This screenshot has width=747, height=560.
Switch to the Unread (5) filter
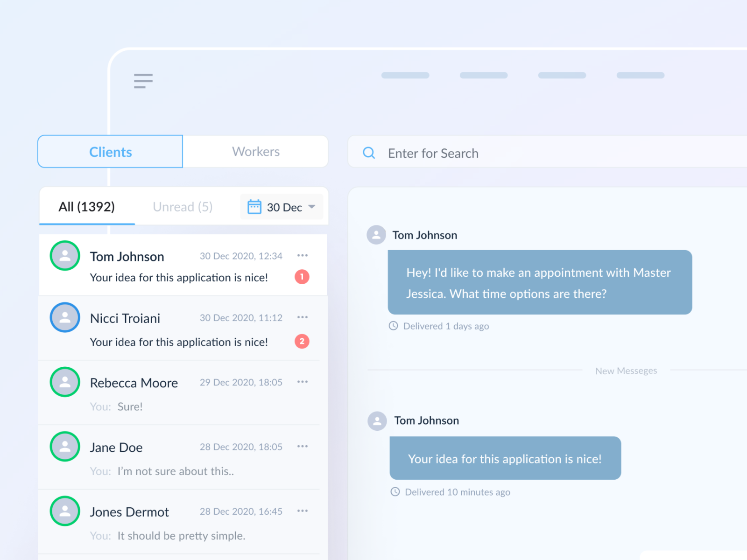[182, 207]
